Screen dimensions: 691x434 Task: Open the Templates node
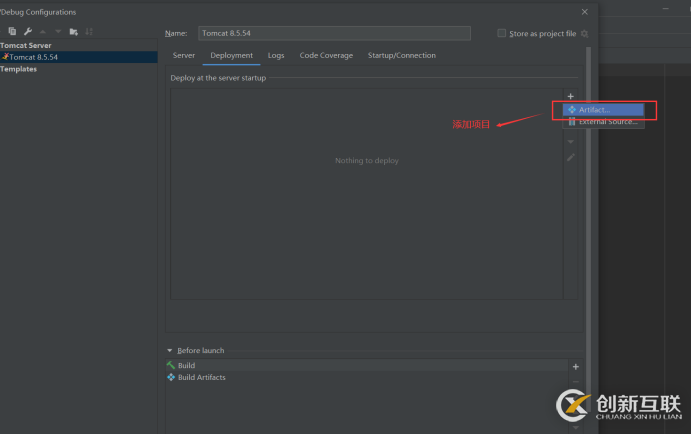(x=19, y=69)
